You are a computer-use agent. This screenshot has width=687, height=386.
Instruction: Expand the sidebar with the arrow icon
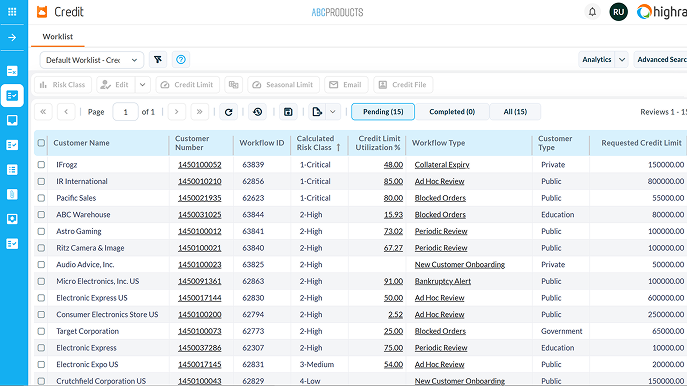(12, 37)
